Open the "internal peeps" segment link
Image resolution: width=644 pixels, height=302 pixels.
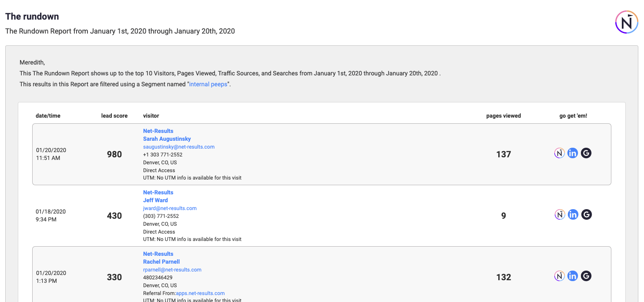click(x=208, y=84)
